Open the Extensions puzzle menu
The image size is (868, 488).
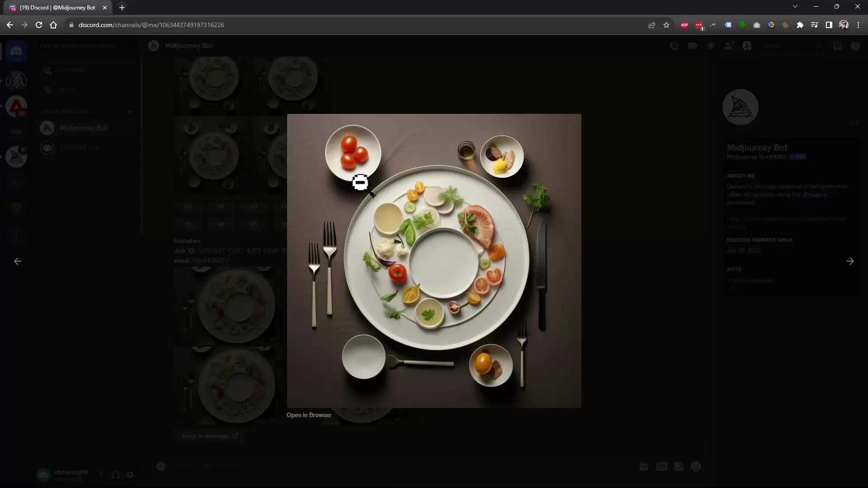(x=800, y=25)
